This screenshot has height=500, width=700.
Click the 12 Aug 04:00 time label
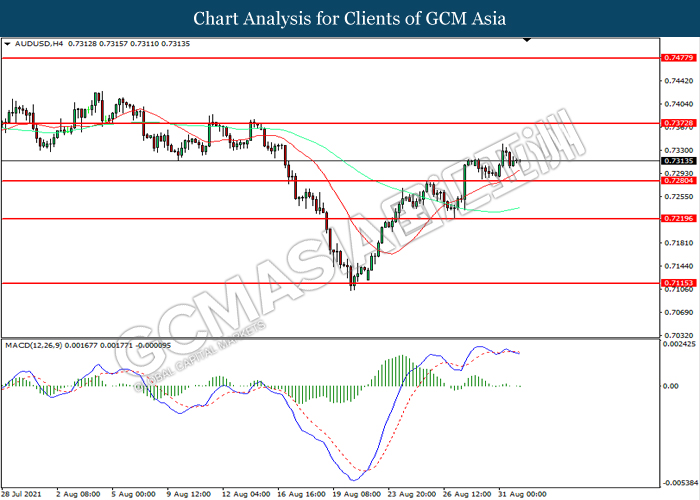[x=246, y=494]
